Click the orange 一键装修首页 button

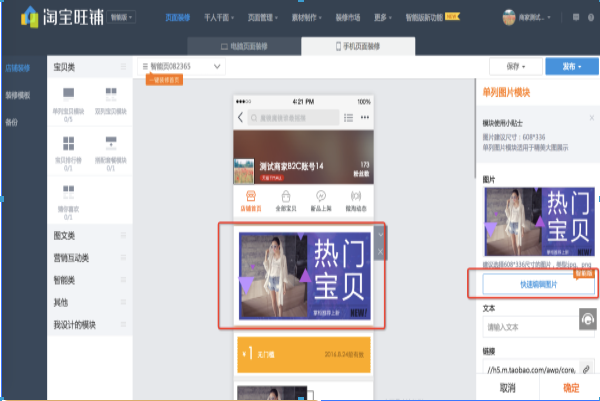(x=164, y=80)
